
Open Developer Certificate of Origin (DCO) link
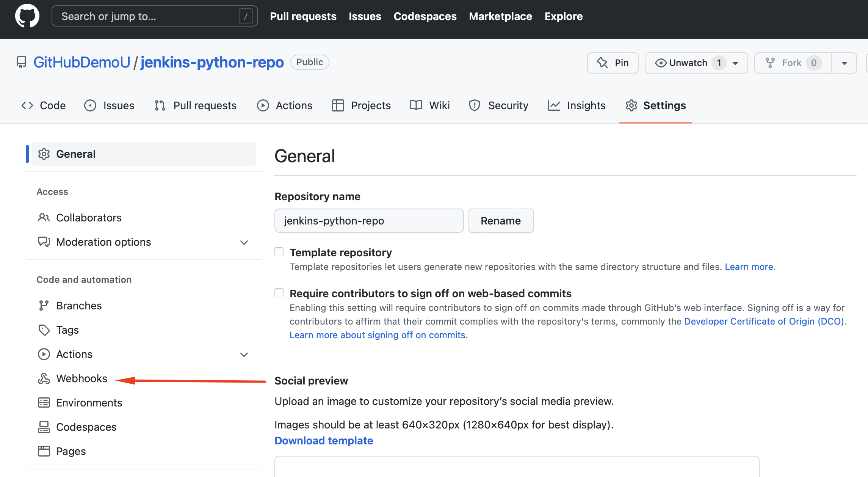pos(764,322)
